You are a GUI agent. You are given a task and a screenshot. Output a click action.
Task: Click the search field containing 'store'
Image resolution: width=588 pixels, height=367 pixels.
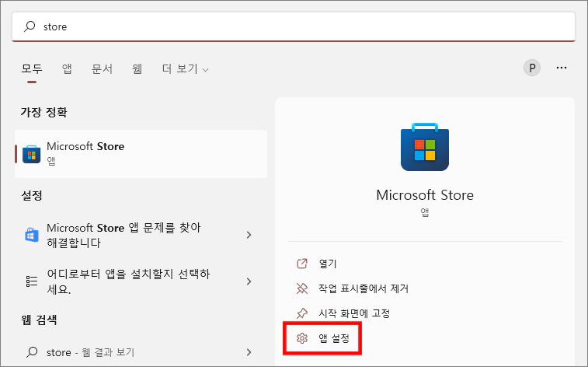pyautogui.click(x=294, y=26)
